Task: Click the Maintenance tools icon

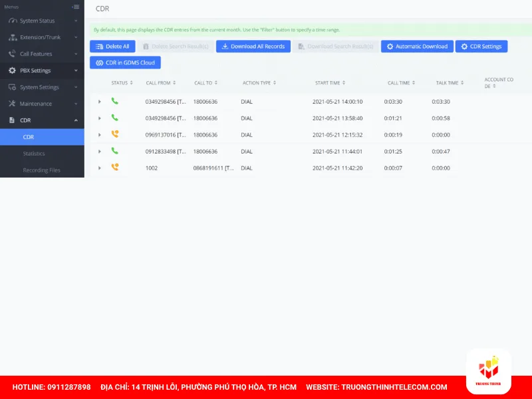Action: (x=12, y=104)
